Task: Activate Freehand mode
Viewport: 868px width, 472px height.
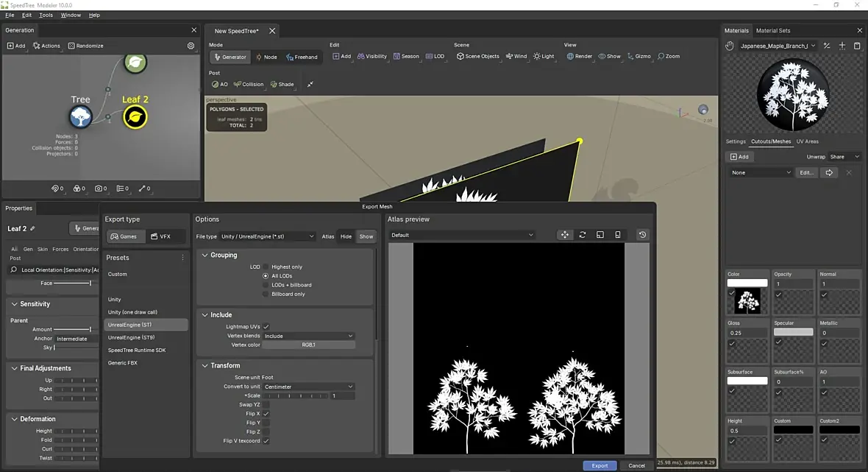Action: coord(302,57)
